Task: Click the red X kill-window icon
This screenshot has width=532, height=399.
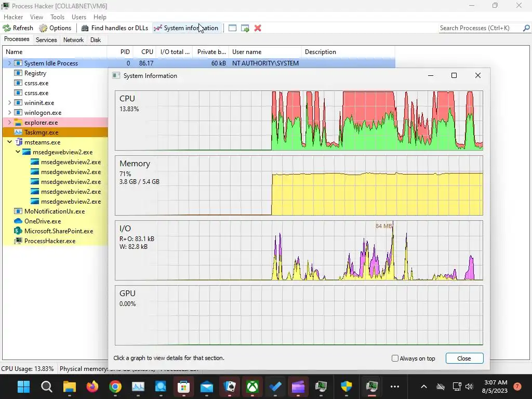Action: tap(258, 28)
